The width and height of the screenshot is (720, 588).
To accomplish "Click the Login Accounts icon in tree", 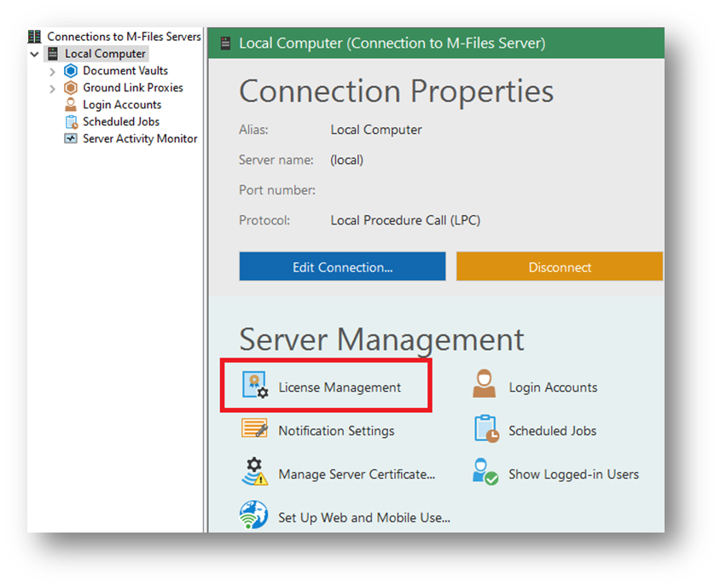I will coord(71,105).
